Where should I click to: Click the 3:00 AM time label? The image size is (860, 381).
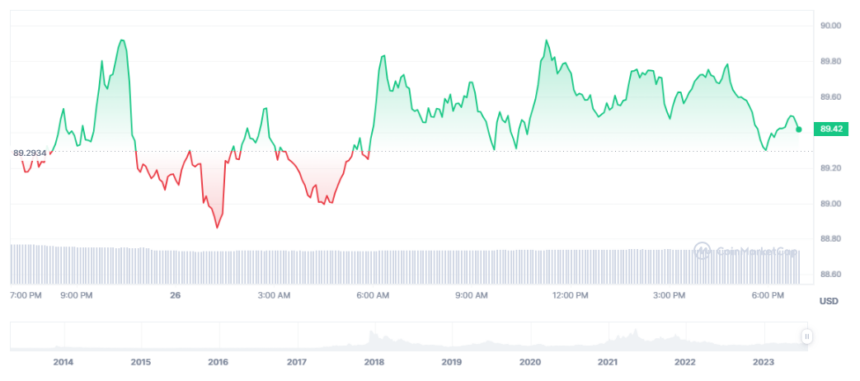click(x=274, y=295)
